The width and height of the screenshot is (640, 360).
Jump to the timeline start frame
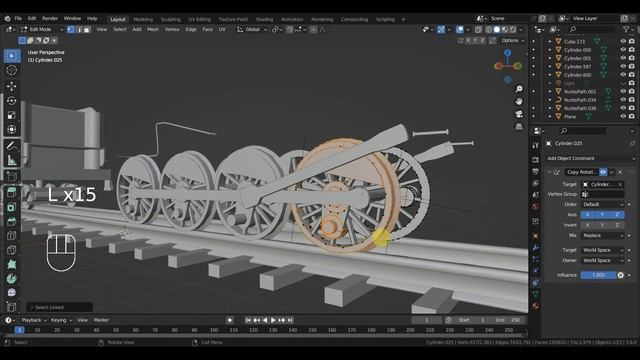(x=248, y=320)
